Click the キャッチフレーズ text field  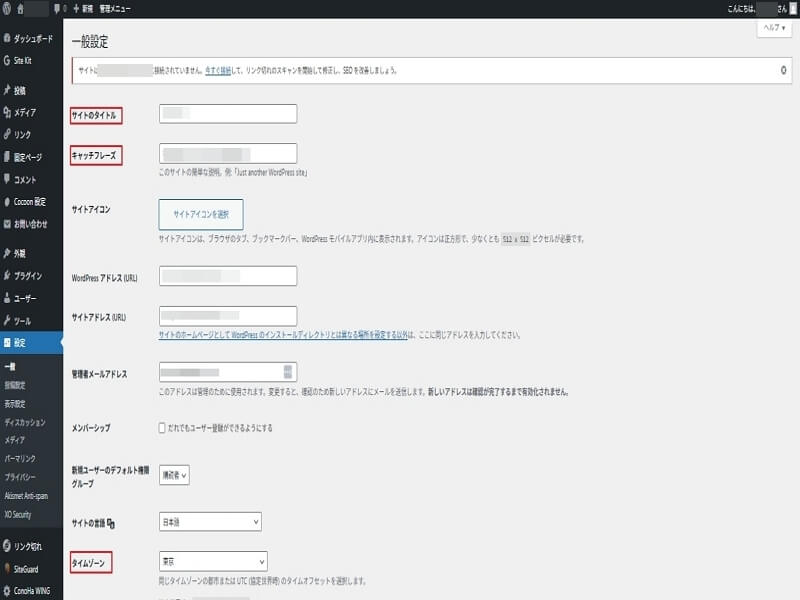[x=228, y=154]
